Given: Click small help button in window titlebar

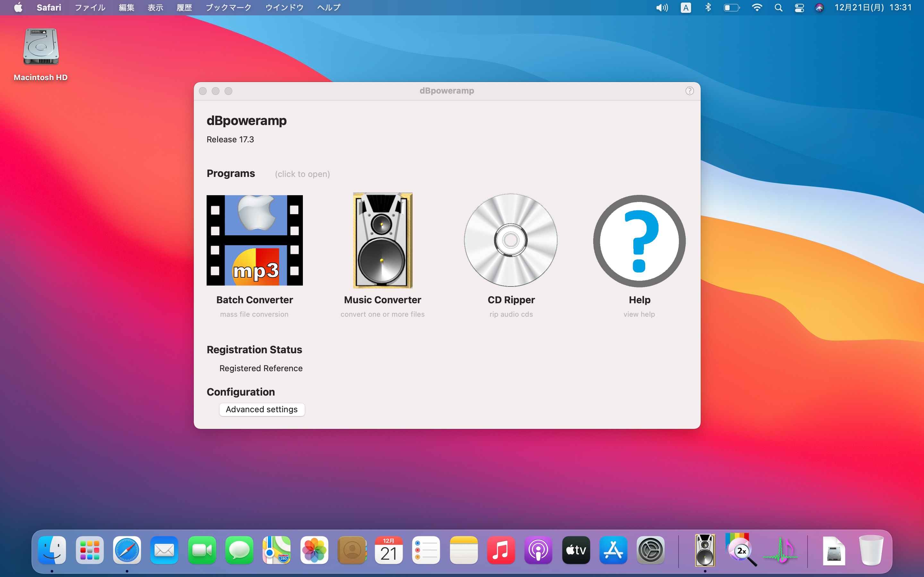Looking at the screenshot, I should click(689, 91).
